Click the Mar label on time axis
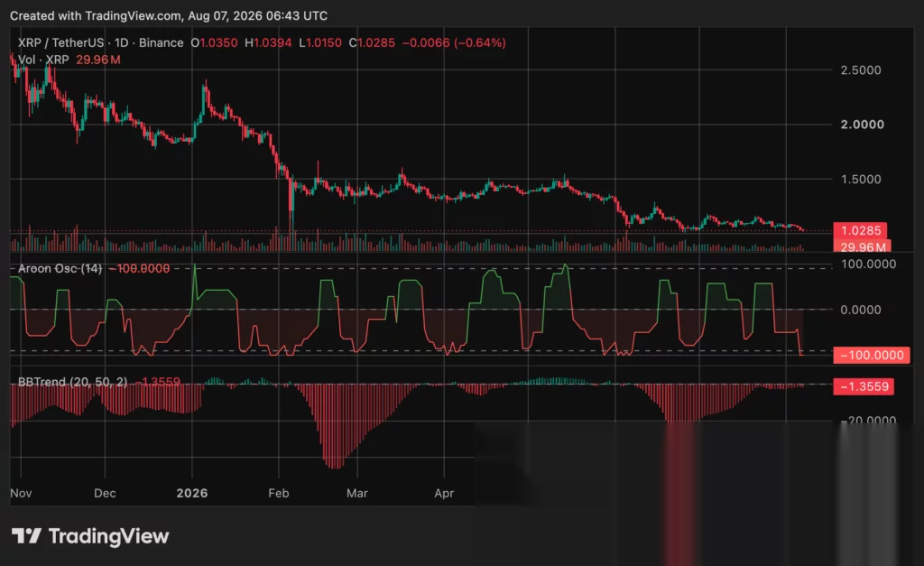Image resolution: width=924 pixels, height=566 pixels. click(x=357, y=493)
